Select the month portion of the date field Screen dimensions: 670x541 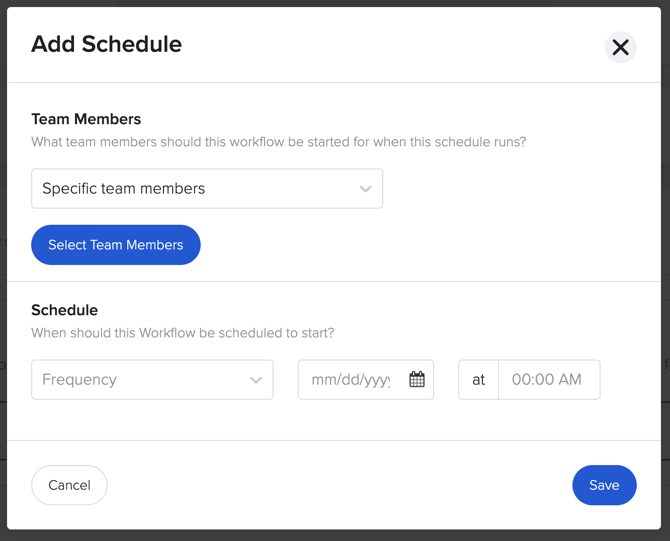click(321, 379)
